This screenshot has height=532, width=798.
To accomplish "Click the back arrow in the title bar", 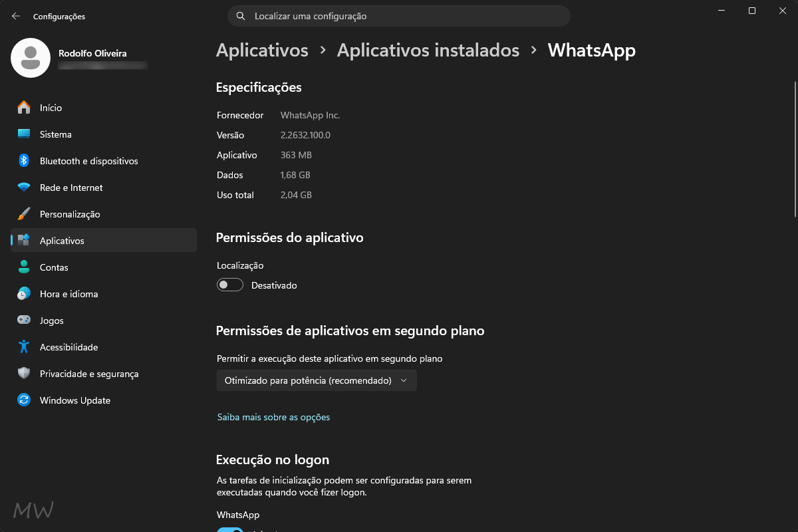I will click(16, 16).
